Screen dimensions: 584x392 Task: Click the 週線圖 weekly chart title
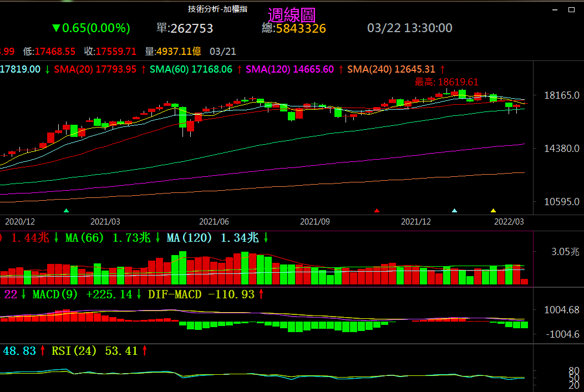291,16
